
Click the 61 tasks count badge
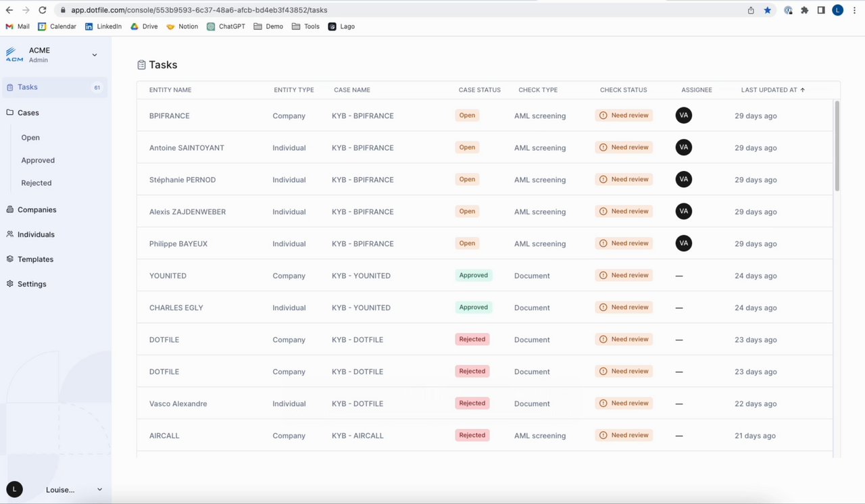click(x=97, y=87)
